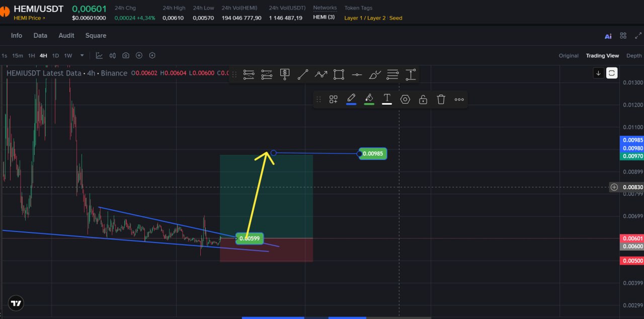Screen dimensions: 644x319
Task: Open more options three-dot menu
Action: coord(459,100)
